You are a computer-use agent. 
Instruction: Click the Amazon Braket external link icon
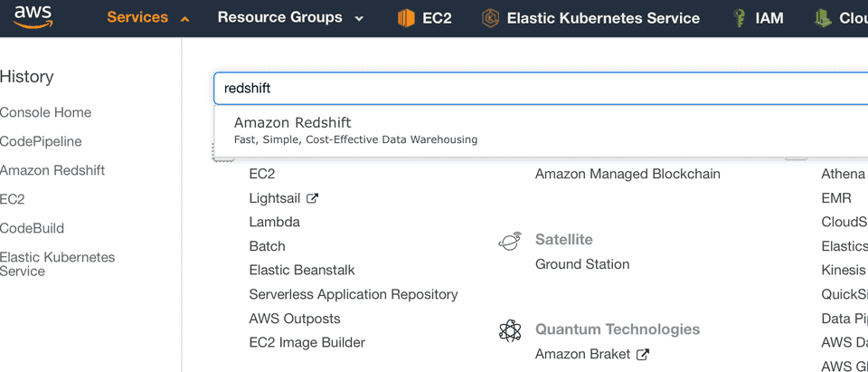coord(642,355)
